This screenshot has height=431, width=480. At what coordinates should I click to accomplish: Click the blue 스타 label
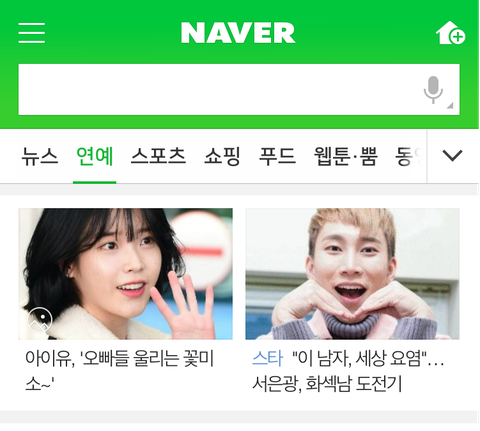pos(268,358)
